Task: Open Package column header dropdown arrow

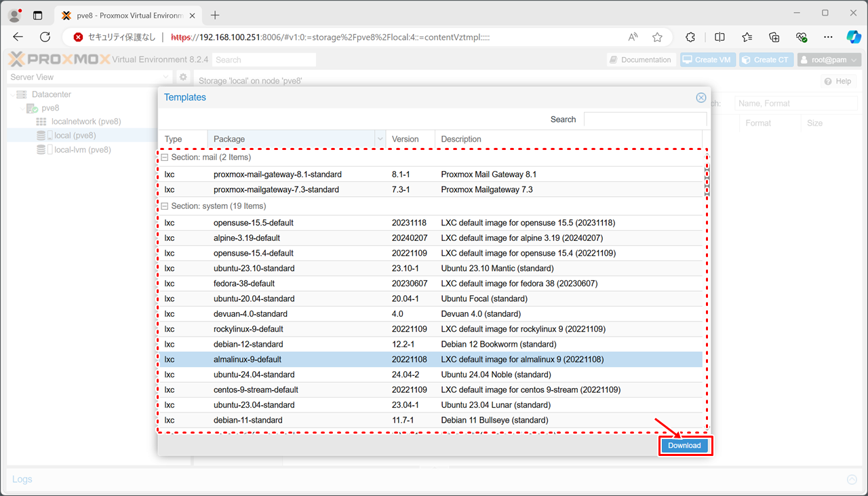Action: point(379,139)
